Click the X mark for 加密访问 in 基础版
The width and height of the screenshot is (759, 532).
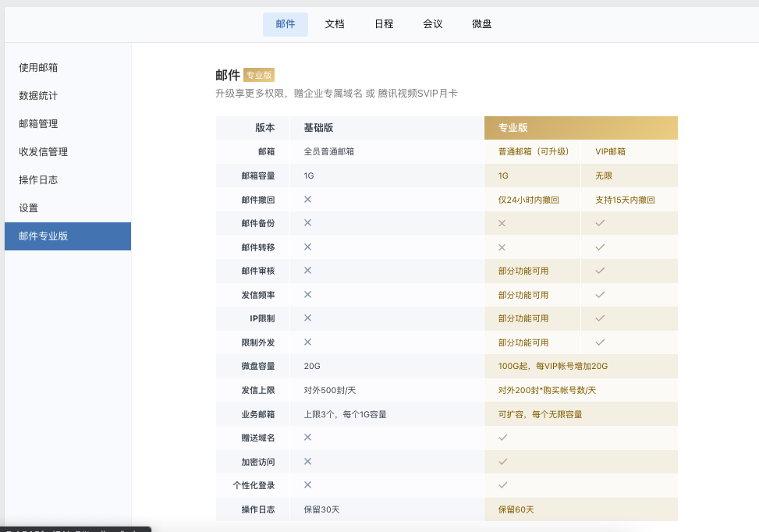tap(307, 461)
